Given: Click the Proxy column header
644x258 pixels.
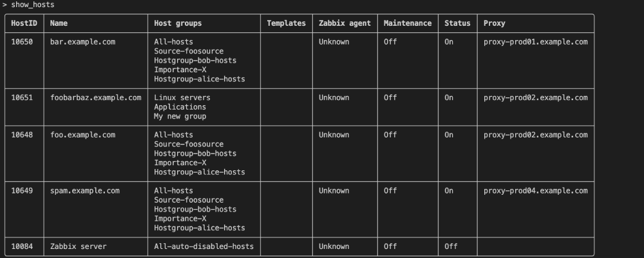Looking at the screenshot, I should (494, 23).
